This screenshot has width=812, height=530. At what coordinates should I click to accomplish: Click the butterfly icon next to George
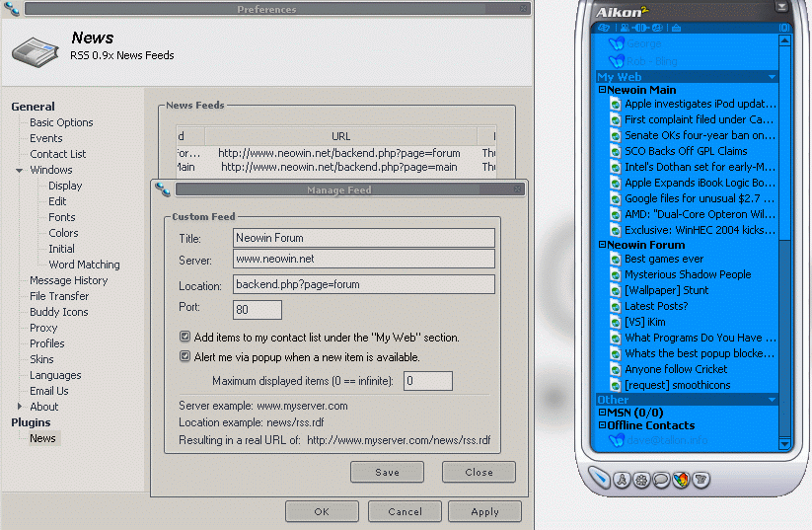click(x=617, y=44)
